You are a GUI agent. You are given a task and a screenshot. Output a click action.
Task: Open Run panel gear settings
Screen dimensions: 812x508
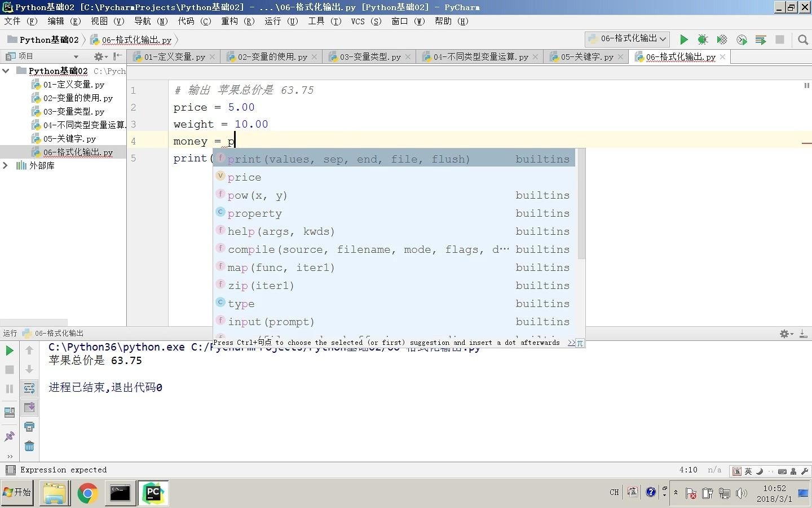[785, 334]
